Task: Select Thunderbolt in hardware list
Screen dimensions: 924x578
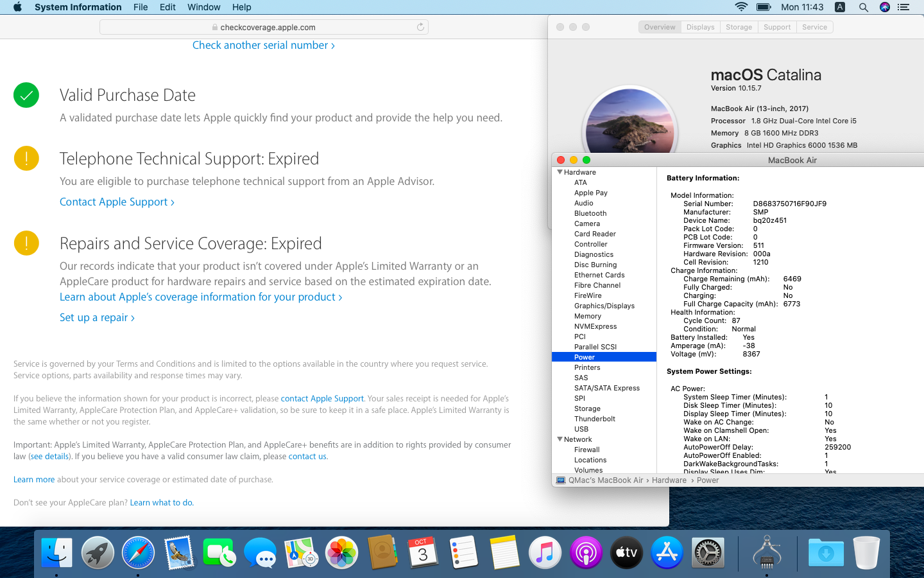Action: 594,419
